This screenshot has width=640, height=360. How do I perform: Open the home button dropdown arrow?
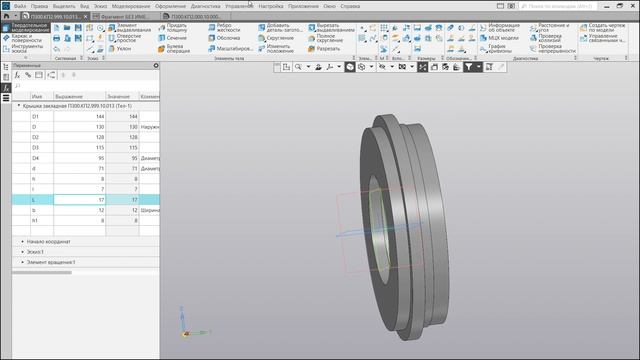point(16,16)
